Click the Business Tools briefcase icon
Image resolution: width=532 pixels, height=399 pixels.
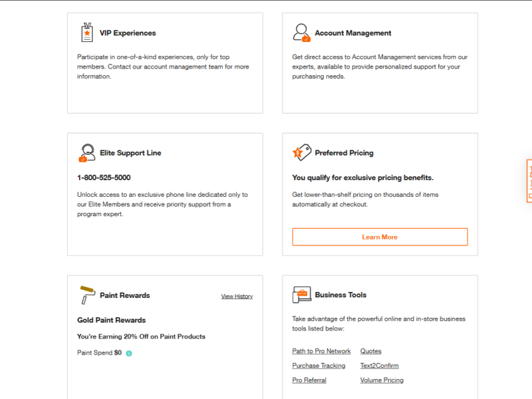pyautogui.click(x=302, y=295)
